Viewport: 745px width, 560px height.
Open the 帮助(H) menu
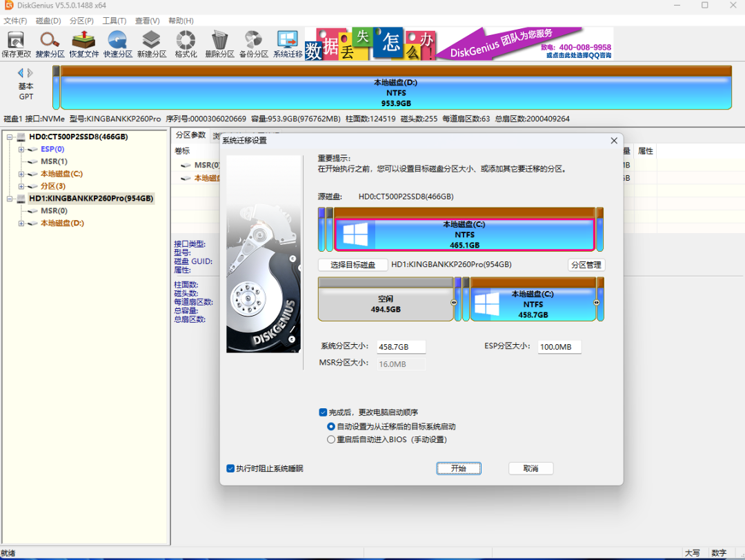tap(181, 21)
